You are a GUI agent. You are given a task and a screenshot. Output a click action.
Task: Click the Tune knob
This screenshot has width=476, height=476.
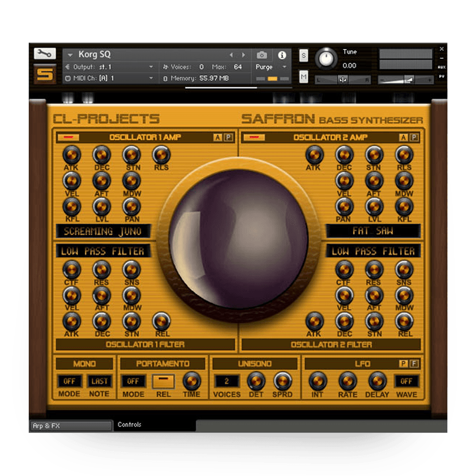pyautogui.click(x=327, y=59)
